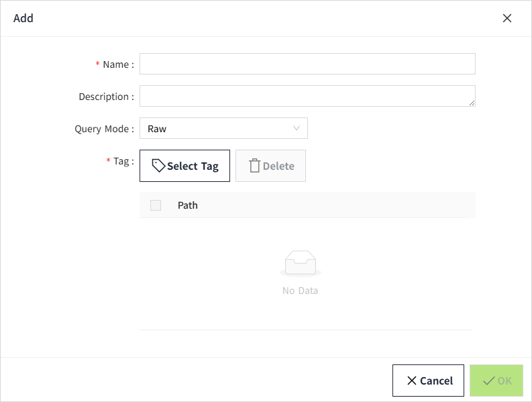Viewport: 532px width, 402px height.
Task: Click the Name field label
Action: tap(117, 64)
